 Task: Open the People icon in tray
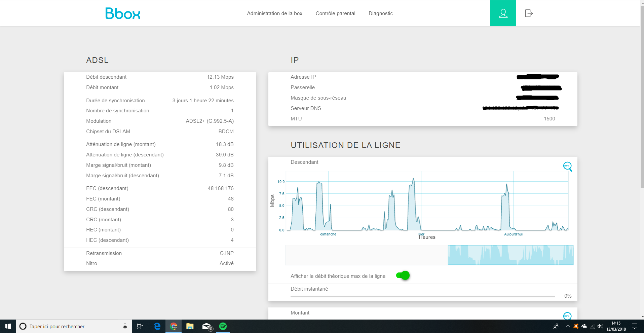[556, 326]
